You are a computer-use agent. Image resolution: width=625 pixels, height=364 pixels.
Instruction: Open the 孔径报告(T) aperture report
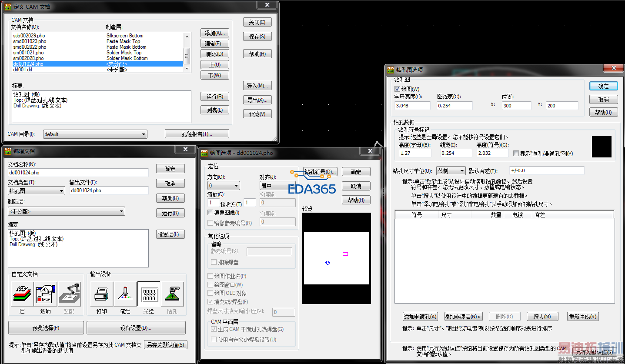tap(197, 134)
